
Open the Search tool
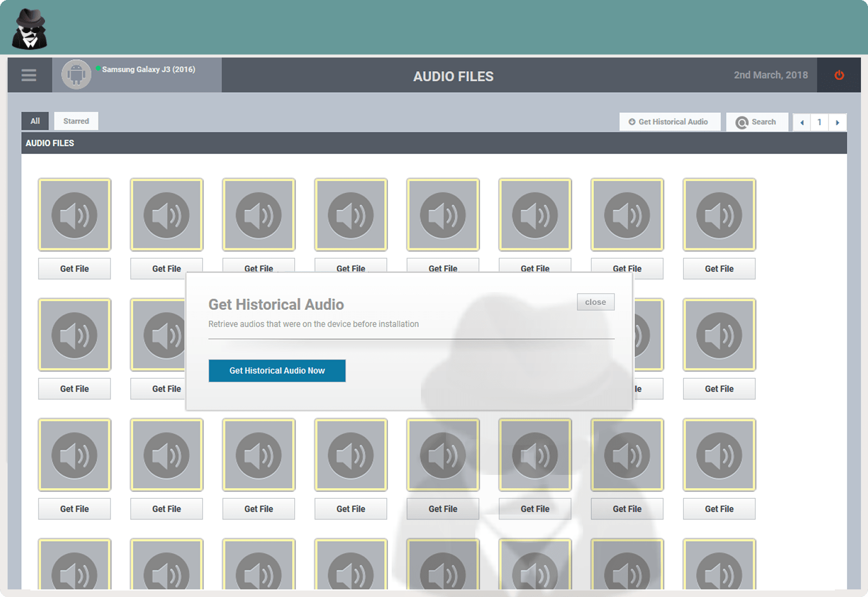(757, 122)
